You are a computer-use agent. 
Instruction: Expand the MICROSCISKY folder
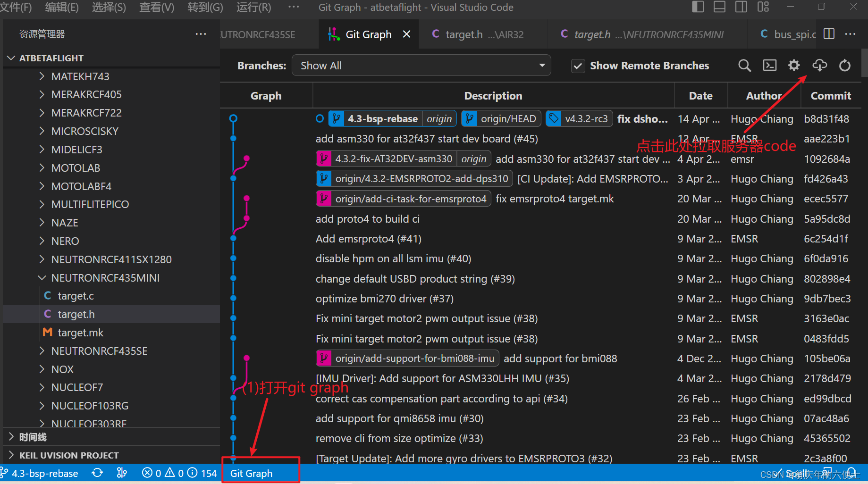pyautogui.click(x=111, y=131)
